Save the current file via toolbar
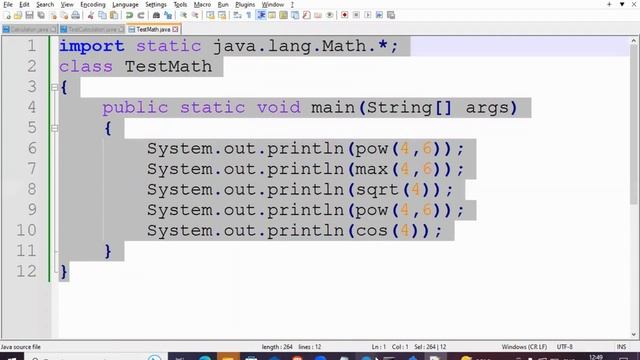Viewport: 640px width, 360px height. (29, 15)
